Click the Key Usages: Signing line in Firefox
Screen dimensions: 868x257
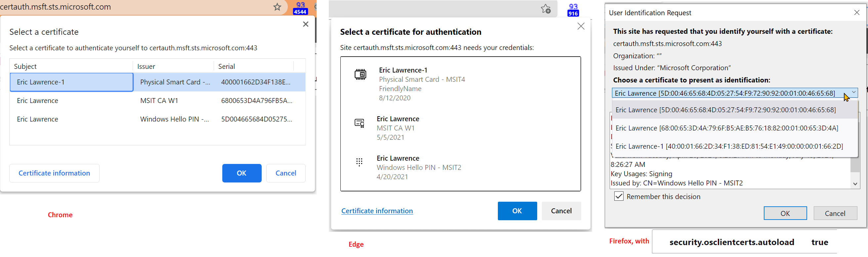pyautogui.click(x=641, y=174)
